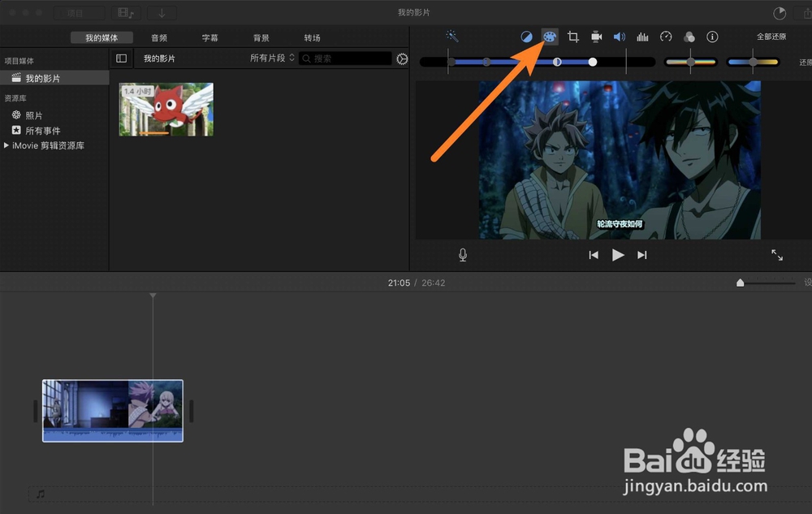Screen dimensions: 812x514
Task: Toggle the Noise Reduction and Equalizer panel
Action: pos(642,37)
